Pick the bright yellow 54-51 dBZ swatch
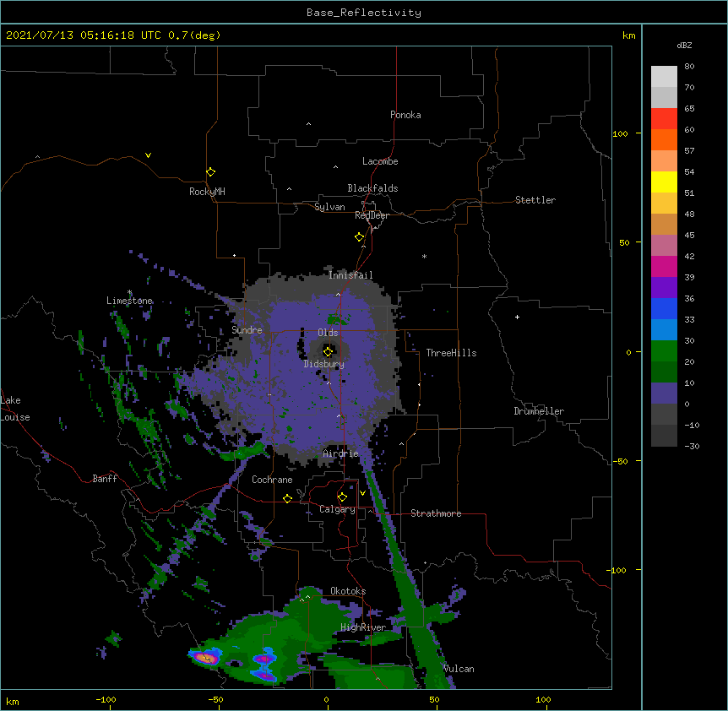The height and width of the screenshot is (711, 728). point(664,182)
